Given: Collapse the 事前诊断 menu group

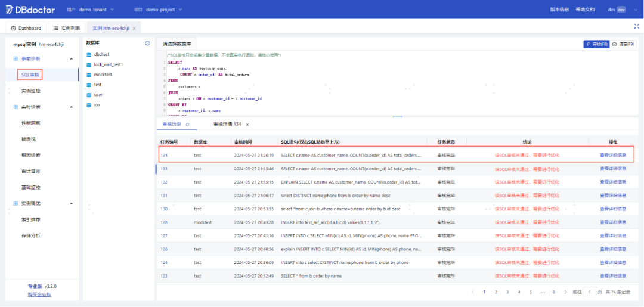Looking at the screenshot, I should pyautogui.click(x=71, y=59).
